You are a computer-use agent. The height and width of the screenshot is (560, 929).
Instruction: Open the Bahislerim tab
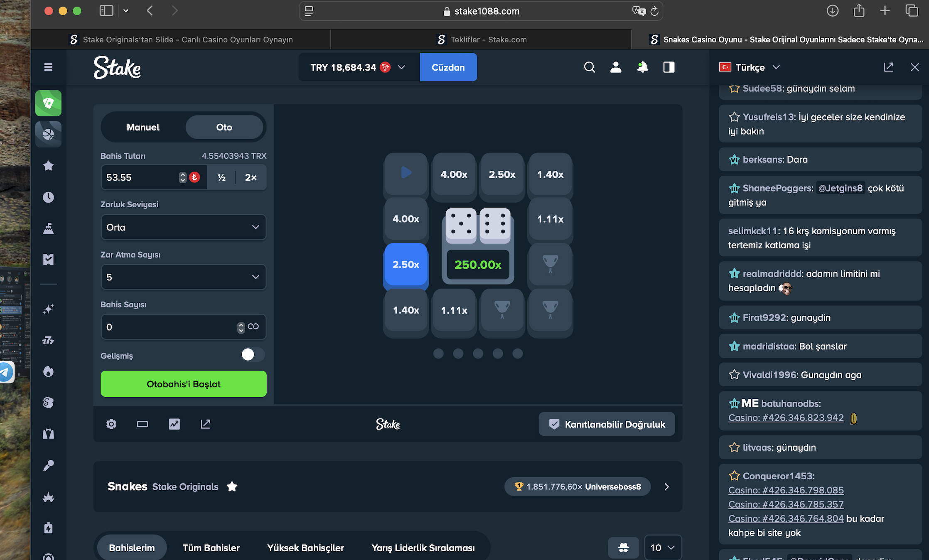tap(132, 548)
